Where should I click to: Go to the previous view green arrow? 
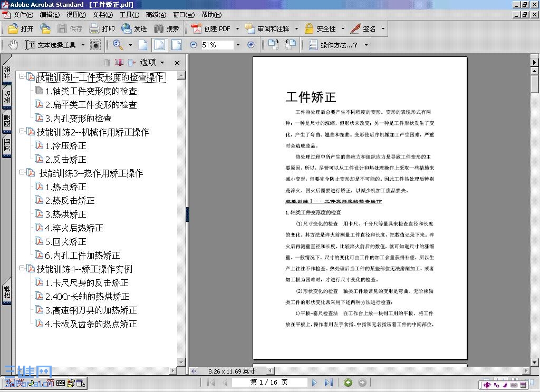(348, 383)
